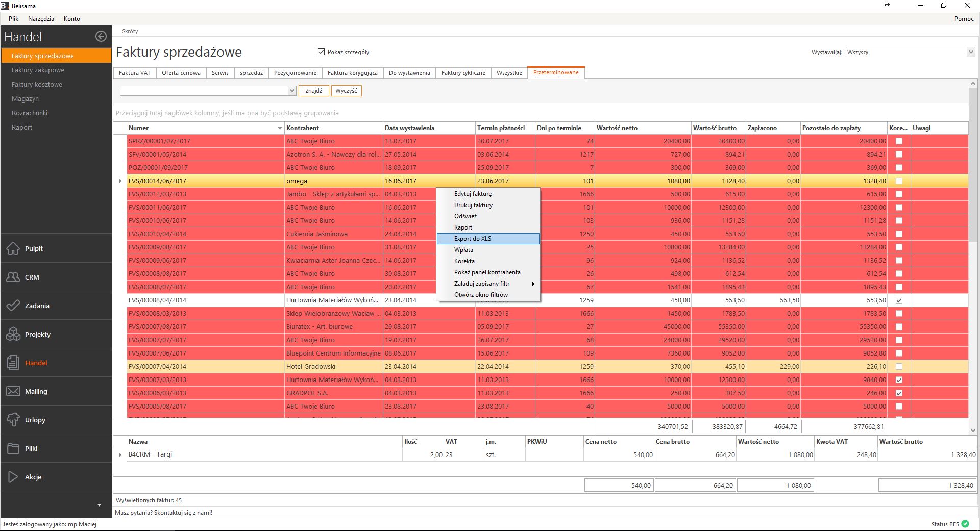
Task: Open the Pliki folder icon
Action: (13, 448)
